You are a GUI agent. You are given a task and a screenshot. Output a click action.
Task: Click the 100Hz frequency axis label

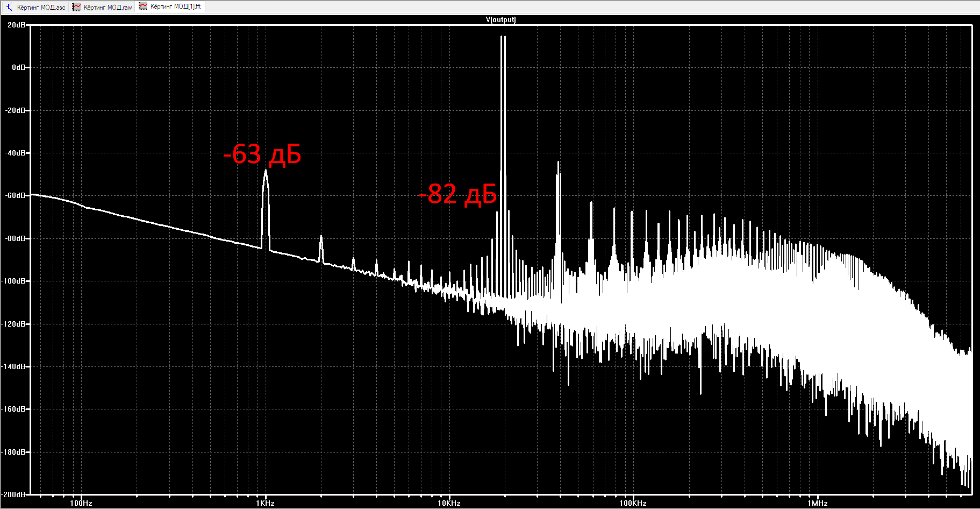tap(81, 504)
